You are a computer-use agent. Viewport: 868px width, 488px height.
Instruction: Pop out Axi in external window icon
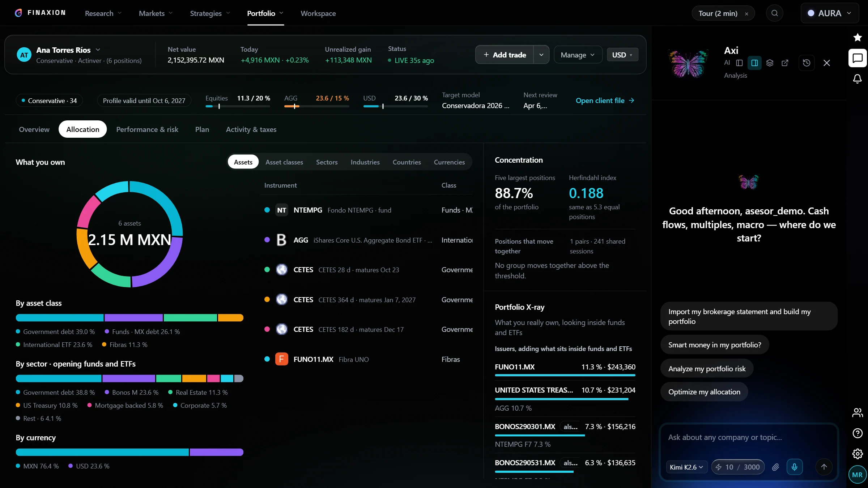(x=785, y=63)
